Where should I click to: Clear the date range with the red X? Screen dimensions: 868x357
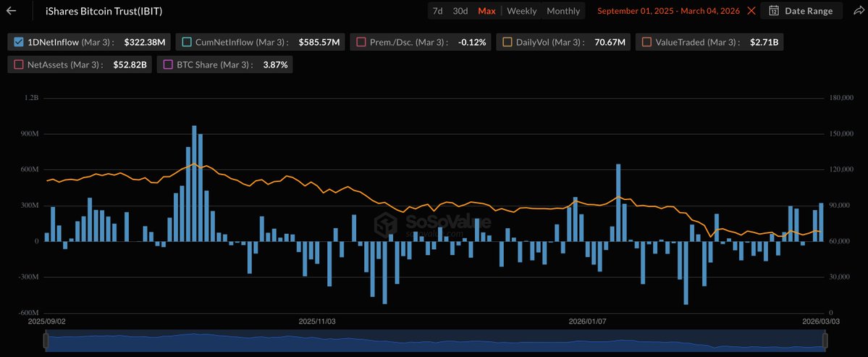coord(751,11)
